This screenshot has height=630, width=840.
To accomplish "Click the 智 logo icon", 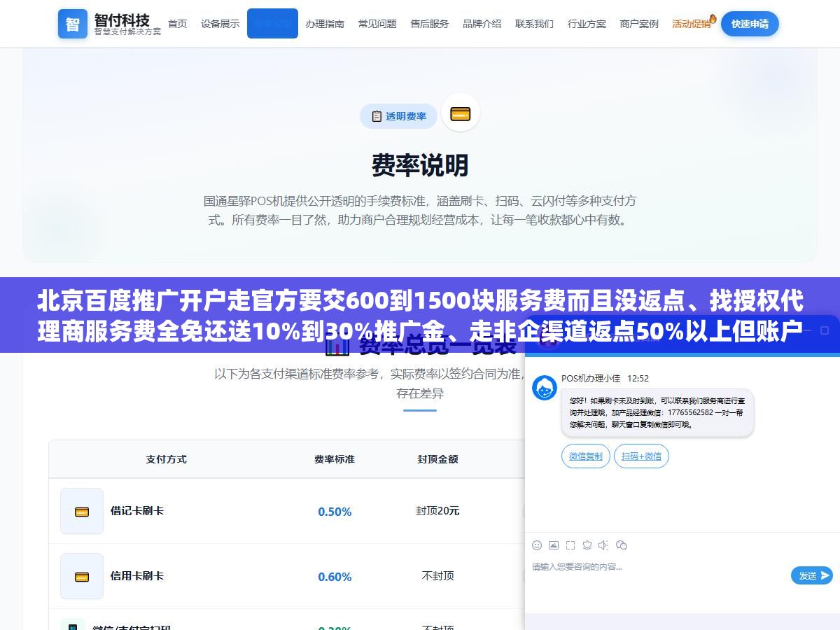I will (x=73, y=24).
